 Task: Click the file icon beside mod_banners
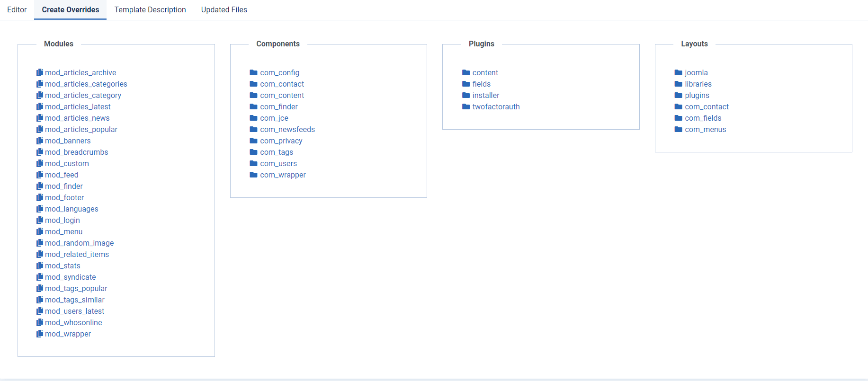(40, 141)
